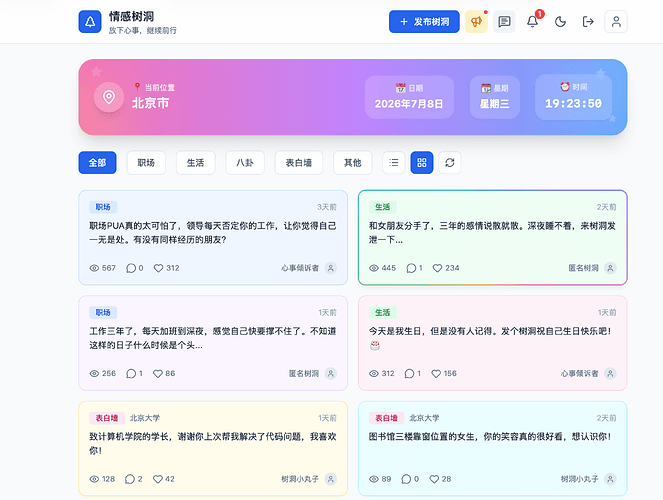Click the 职场 tag on the PUA post
663x500 pixels.
point(103,207)
